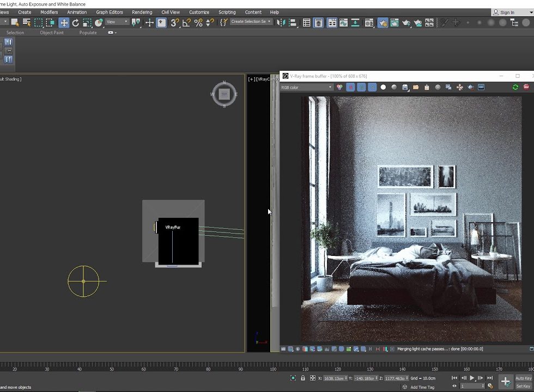534x392 pixels.
Task: Click the Auto Key button
Action: pyautogui.click(x=523, y=378)
